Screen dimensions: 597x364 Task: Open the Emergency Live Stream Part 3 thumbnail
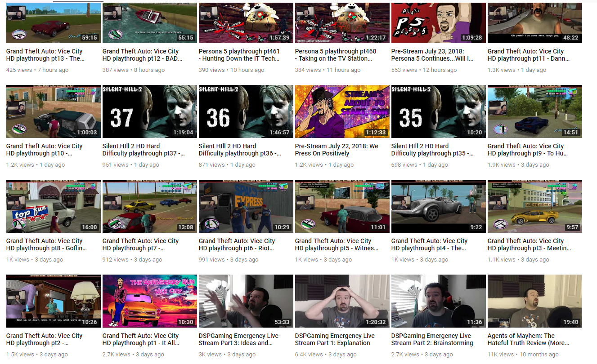(x=246, y=301)
